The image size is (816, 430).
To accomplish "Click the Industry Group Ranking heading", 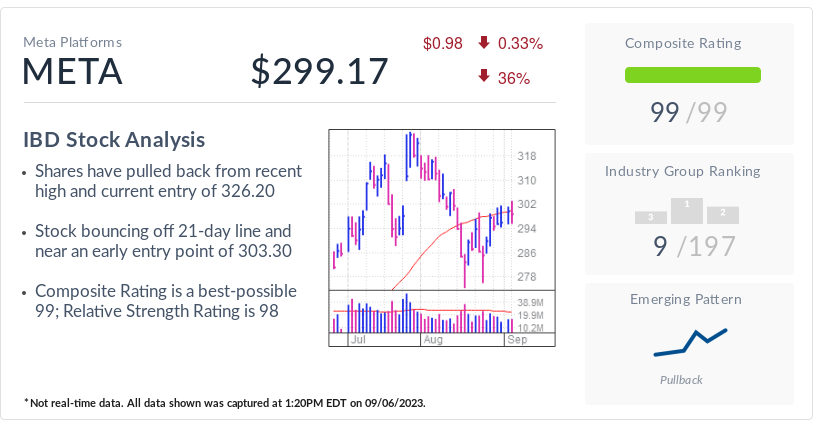I will 682,171.
